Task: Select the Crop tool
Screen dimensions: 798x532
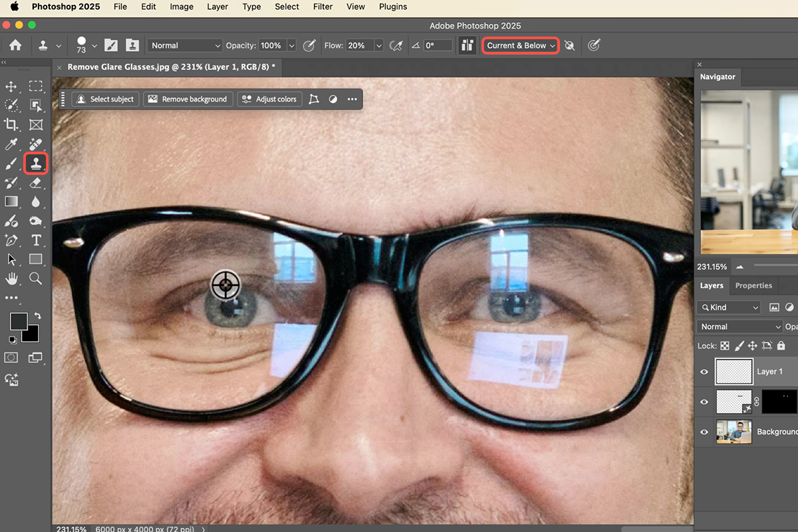Action: click(x=11, y=124)
